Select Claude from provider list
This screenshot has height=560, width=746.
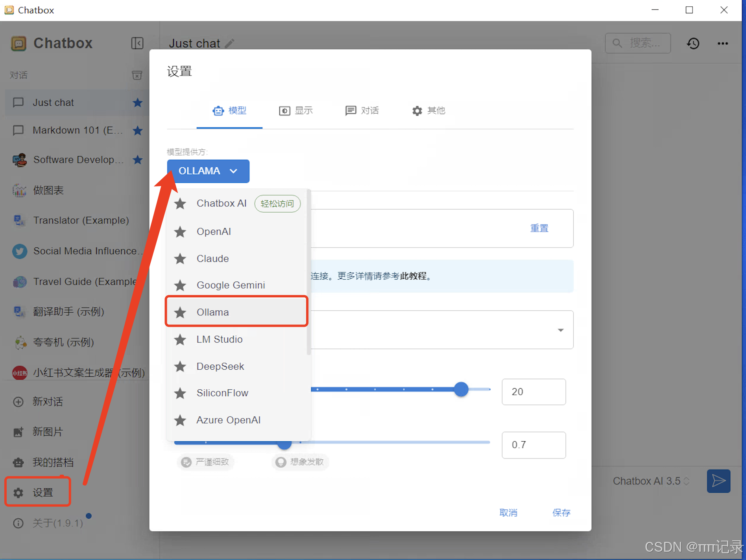click(236, 258)
